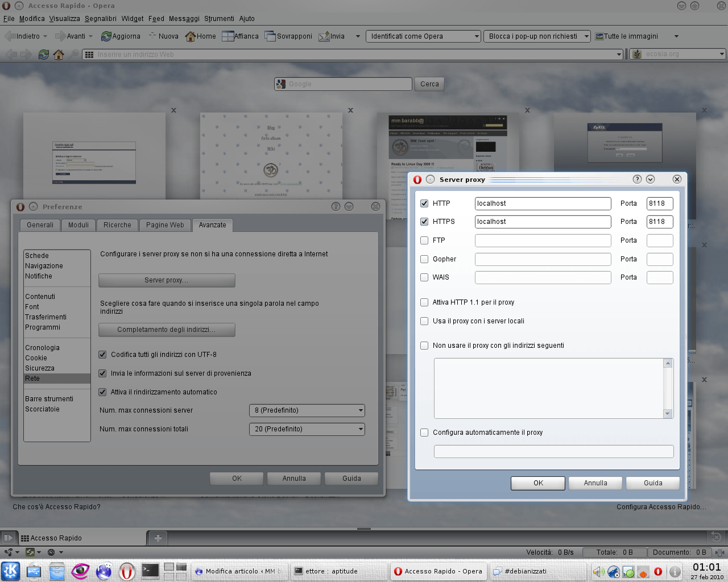Viewport: 728px width, 582px height.
Task: Open Blocca i pop-up non richiesti dropdown
Action: click(x=537, y=36)
